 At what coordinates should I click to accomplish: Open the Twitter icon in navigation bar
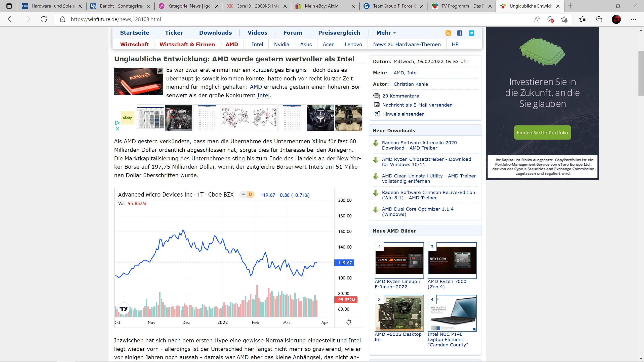tap(471, 33)
